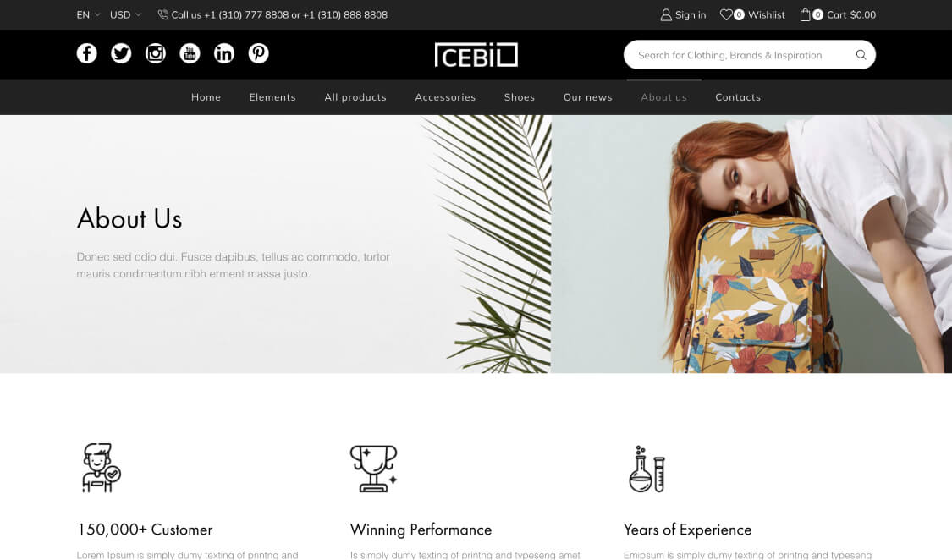Open the Cart $0.00 link
This screenshot has height=560, width=952.
[838, 14]
